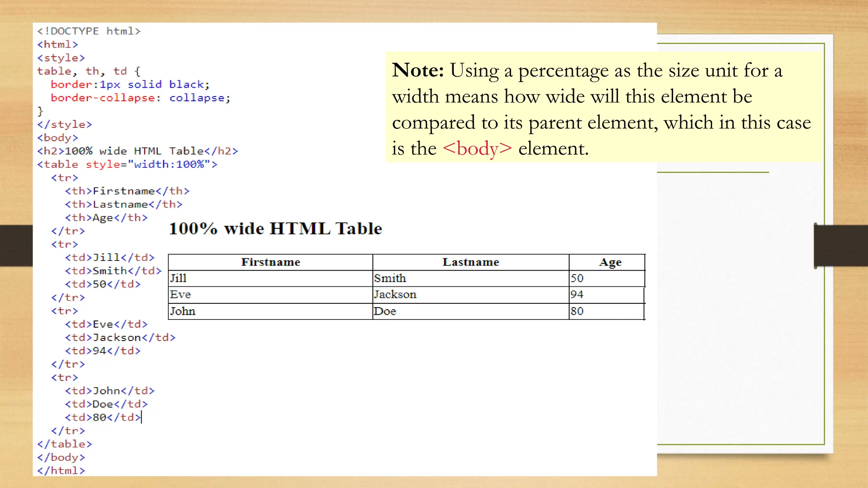868x488 pixels.
Task: Click the 'Smith' table cell
Action: point(471,278)
